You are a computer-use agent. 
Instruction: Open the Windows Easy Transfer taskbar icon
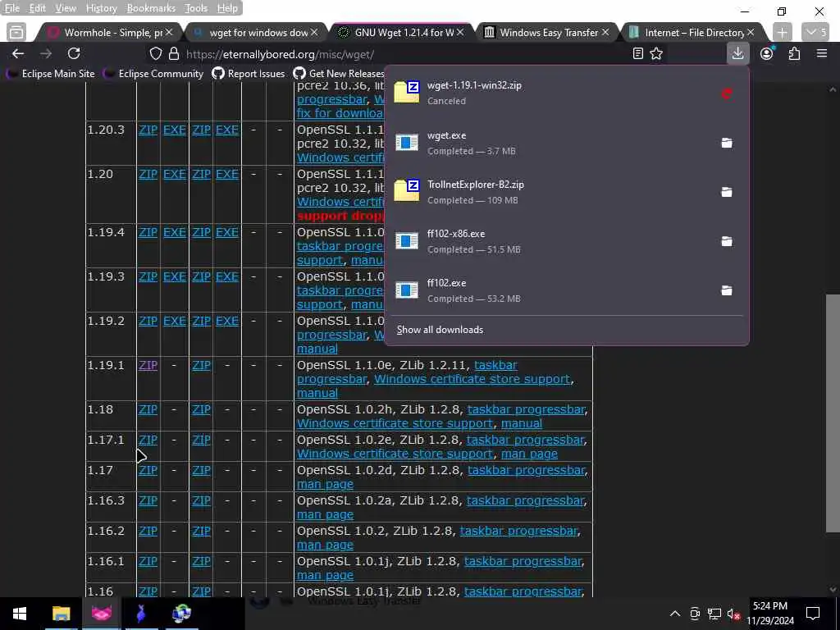181,614
